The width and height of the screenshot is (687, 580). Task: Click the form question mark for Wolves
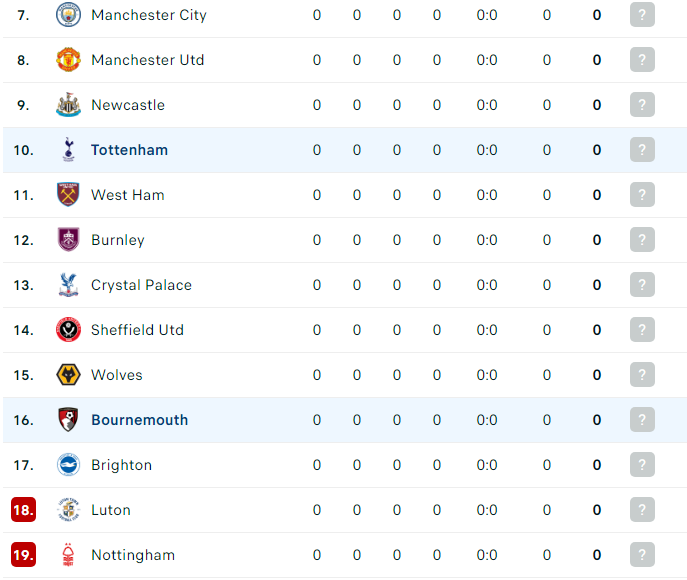642,375
